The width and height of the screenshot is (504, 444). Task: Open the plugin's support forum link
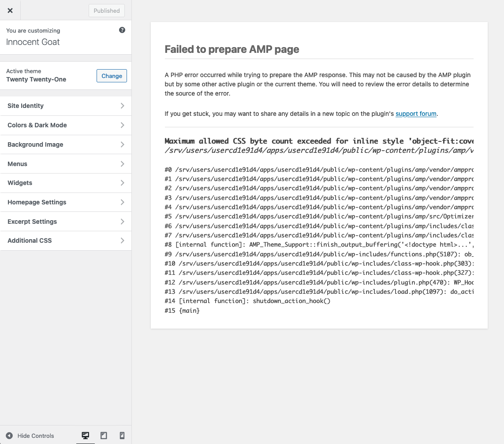point(415,114)
